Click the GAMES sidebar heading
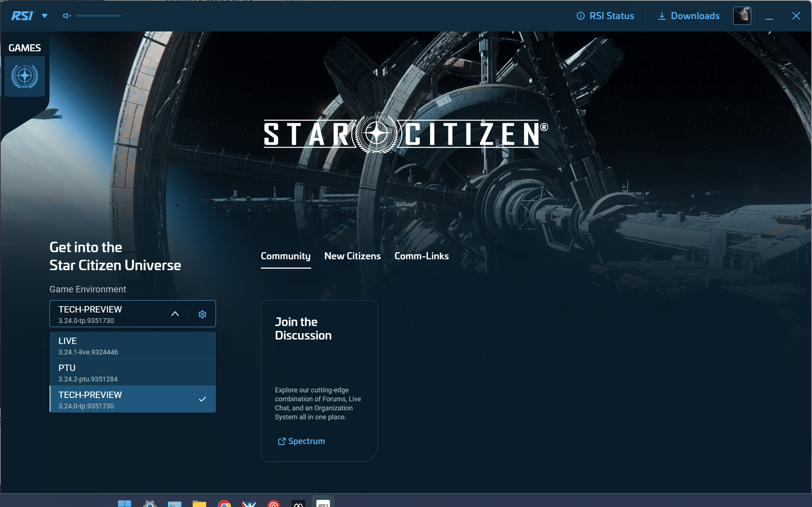The width and height of the screenshot is (812, 507). tap(25, 48)
